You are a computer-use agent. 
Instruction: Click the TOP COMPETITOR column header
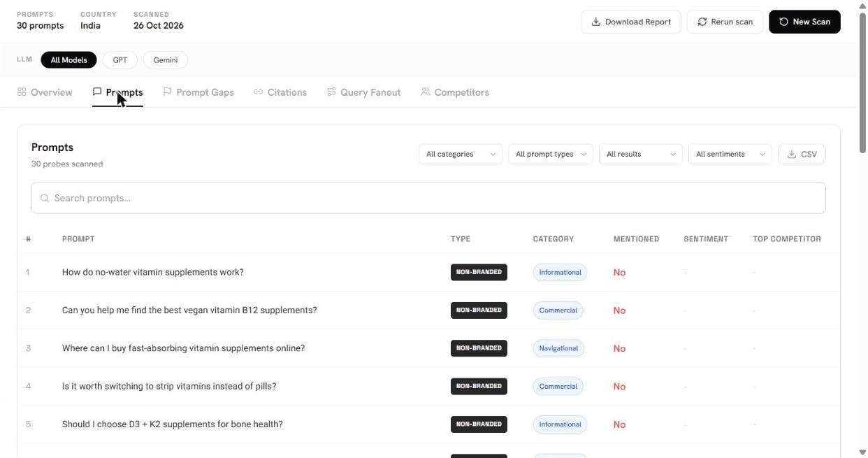(x=787, y=239)
